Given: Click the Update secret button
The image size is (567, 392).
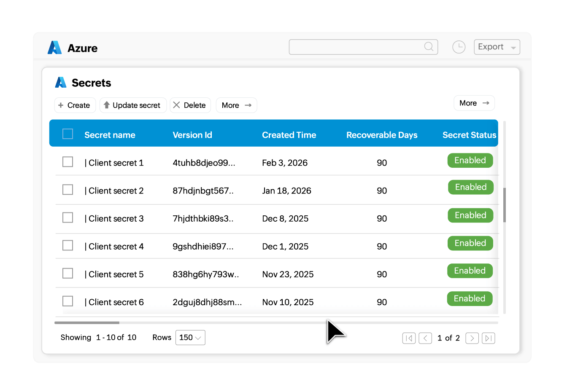Looking at the screenshot, I should pyautogui.click(x=133, y=105).
